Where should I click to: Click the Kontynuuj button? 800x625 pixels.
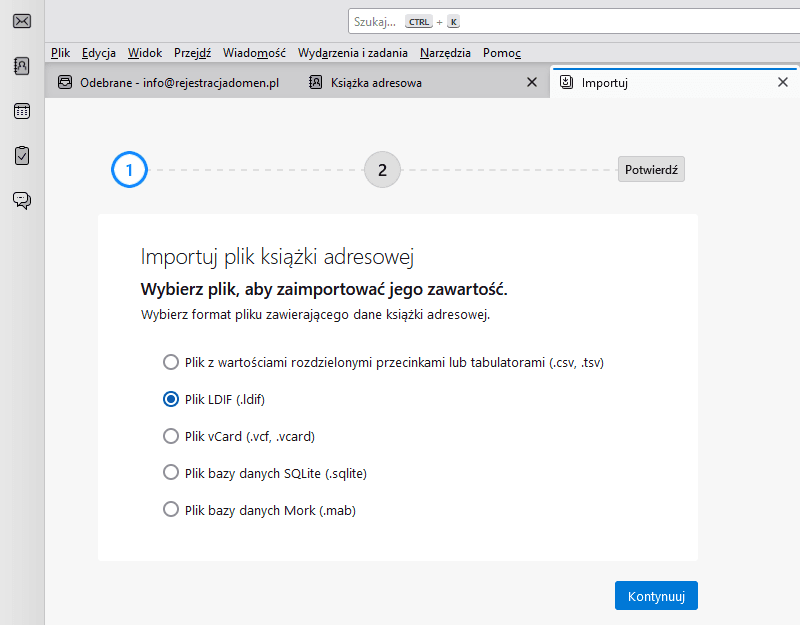(655, 596)
